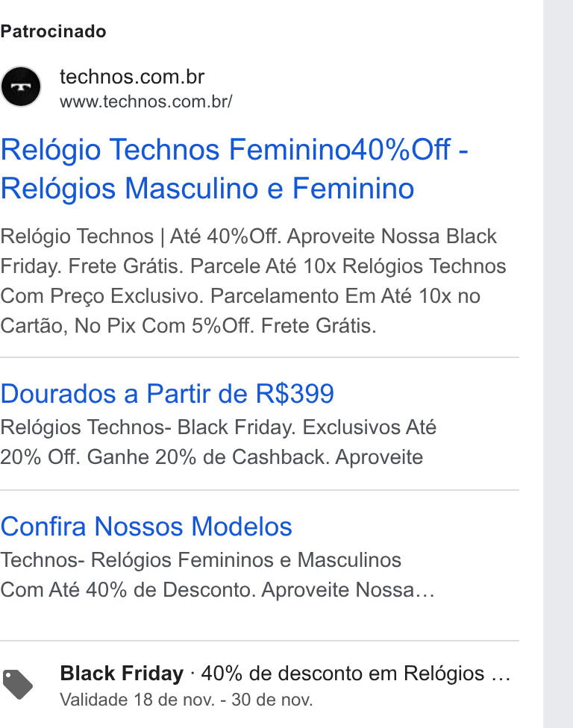
Task: Click the main ad description starting Relógio Technos | Até
Action: click(x=253, y=281)
